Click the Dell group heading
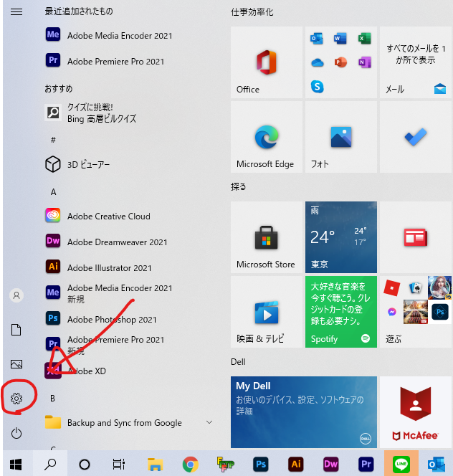The image size is (453, 476). tap(238, 362)
